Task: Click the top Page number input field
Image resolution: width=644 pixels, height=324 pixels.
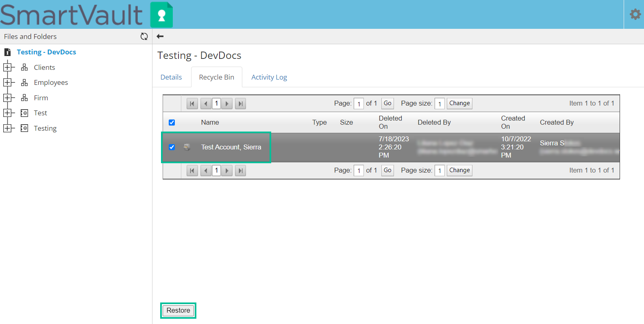Action: tap(359, 104)
